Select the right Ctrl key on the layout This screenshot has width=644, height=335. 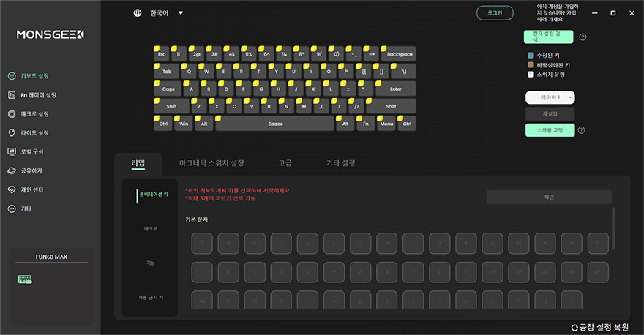point(407,124)
